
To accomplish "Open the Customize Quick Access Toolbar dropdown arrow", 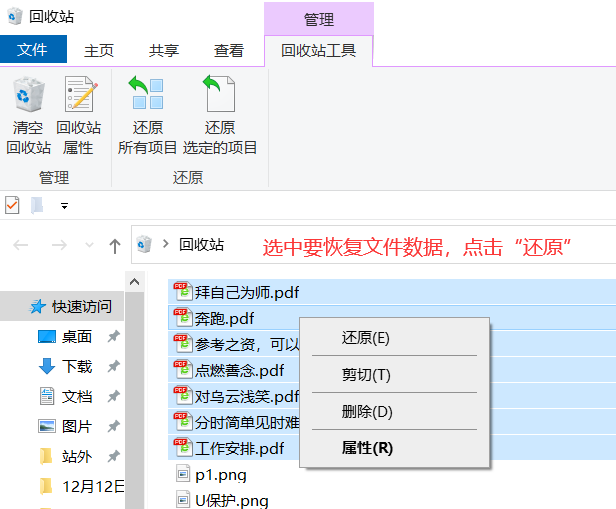I will click(x=64, y=205).
